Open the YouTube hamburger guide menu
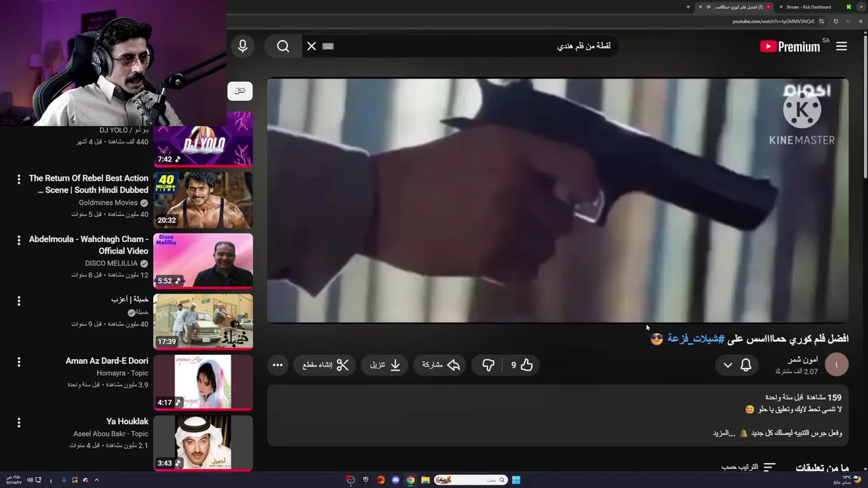Screen dimensions: 868x488 842,46
